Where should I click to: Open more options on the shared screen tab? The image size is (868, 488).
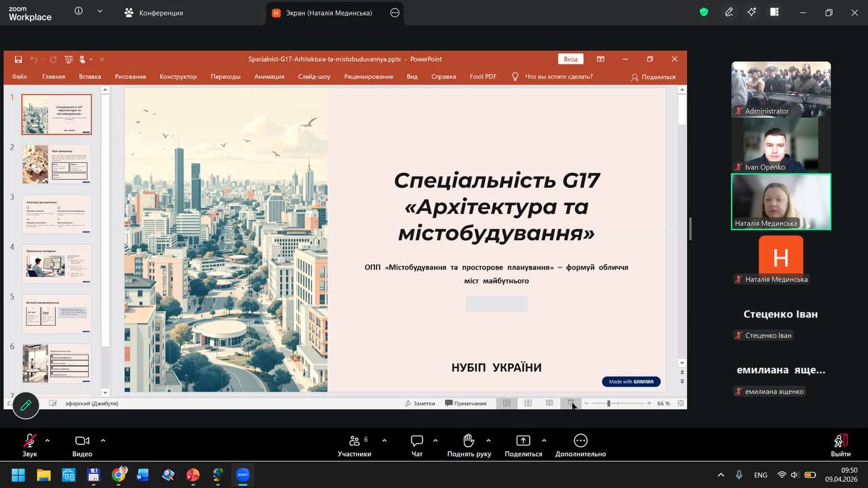click(x=395, y=13)
